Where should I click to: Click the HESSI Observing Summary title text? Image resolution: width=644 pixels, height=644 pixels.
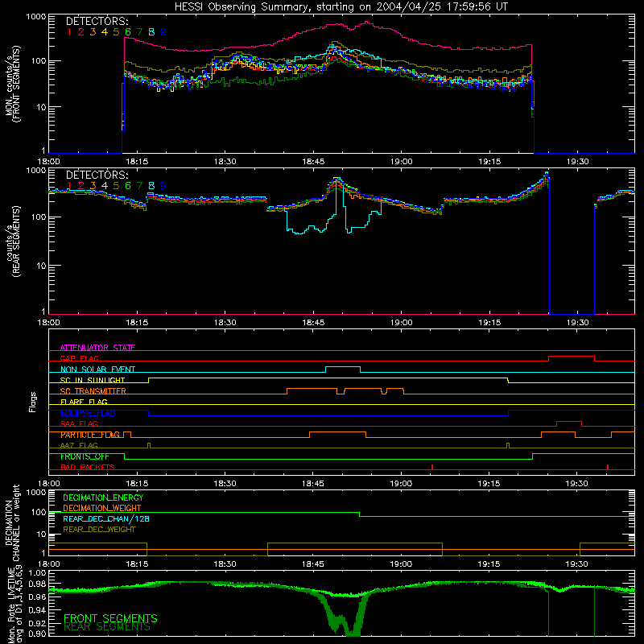coord(341,6)
